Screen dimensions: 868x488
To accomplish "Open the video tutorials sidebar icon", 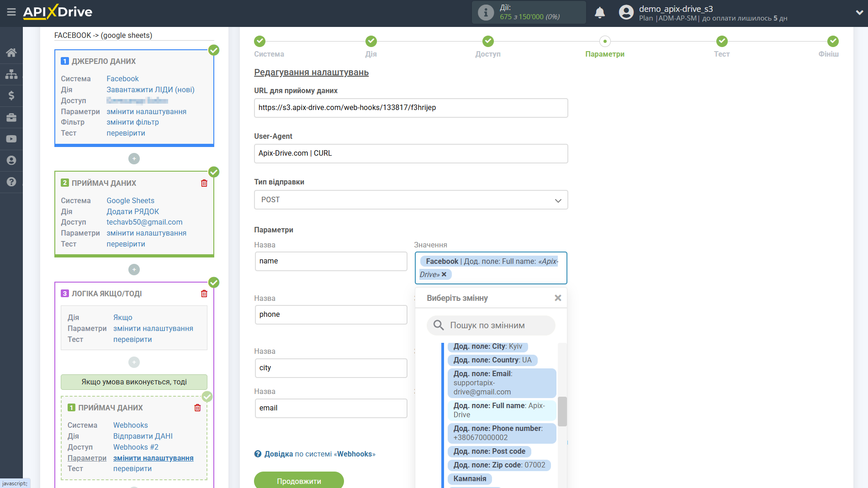I will (11, 139).
